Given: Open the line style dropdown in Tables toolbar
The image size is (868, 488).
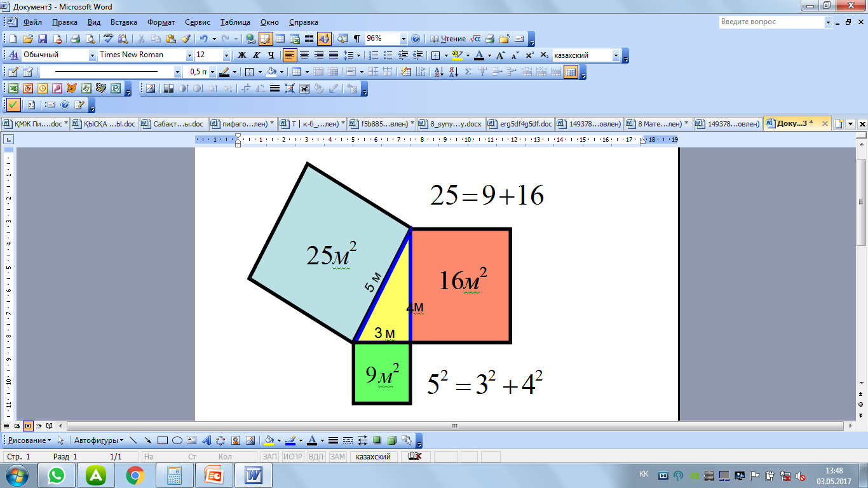Looking at the screenshot, I should point(176,72).
